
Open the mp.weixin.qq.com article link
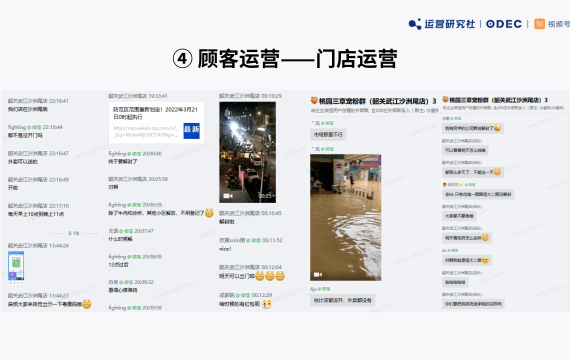[x=146, y=131]
